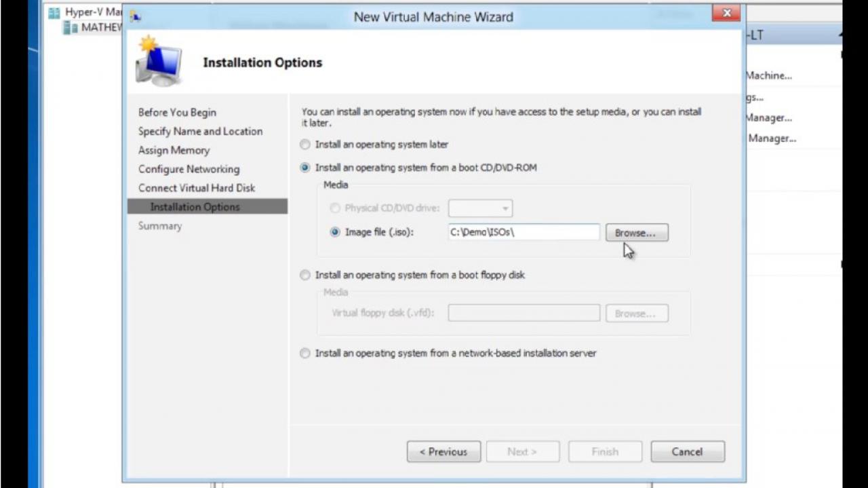
Task: Choose the Image file (.iso) radio button
Action: (334, 232)
